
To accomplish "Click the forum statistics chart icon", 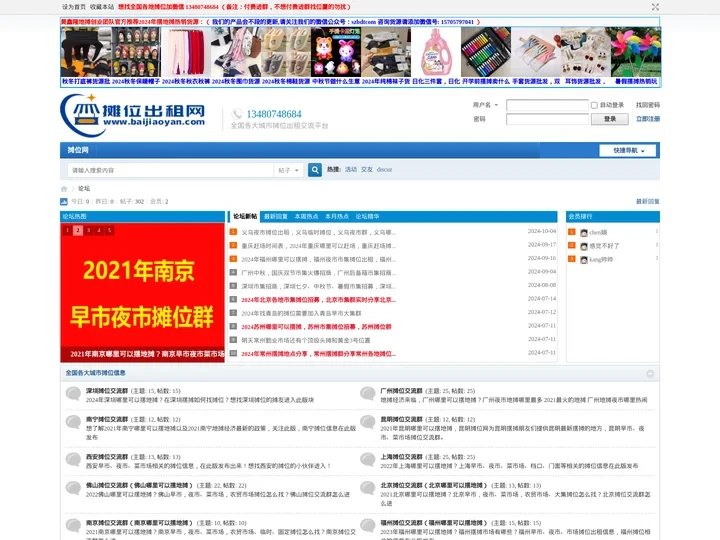I will pyautogui.click(x=64, y=202).
